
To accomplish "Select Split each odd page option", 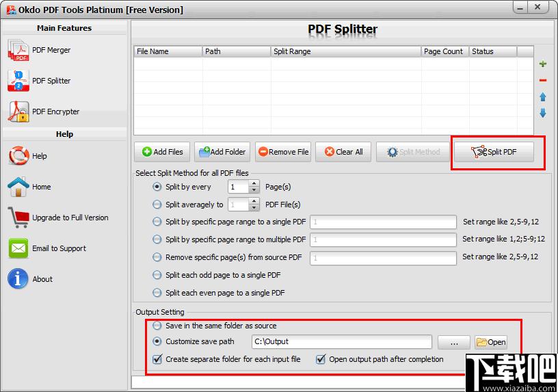I will 157,275.
